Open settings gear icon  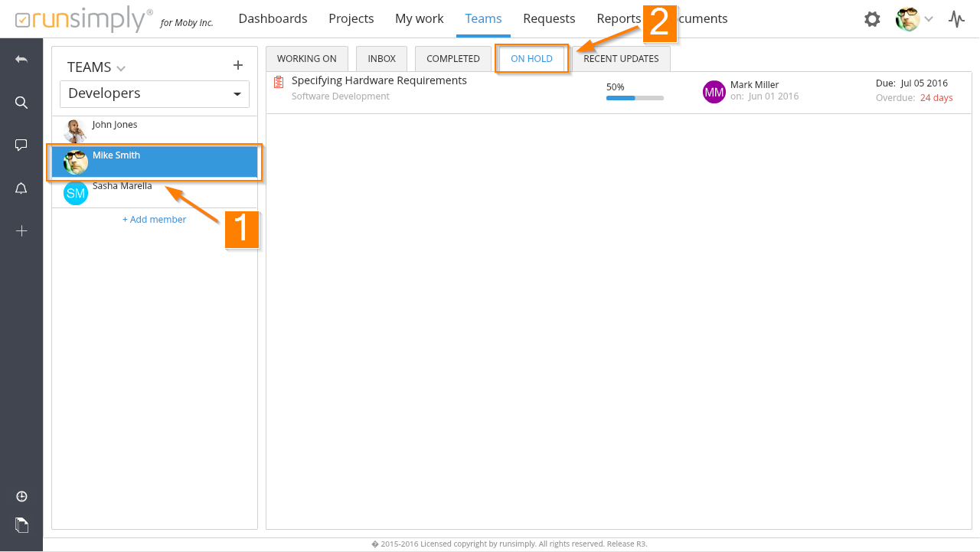point(872,19)
